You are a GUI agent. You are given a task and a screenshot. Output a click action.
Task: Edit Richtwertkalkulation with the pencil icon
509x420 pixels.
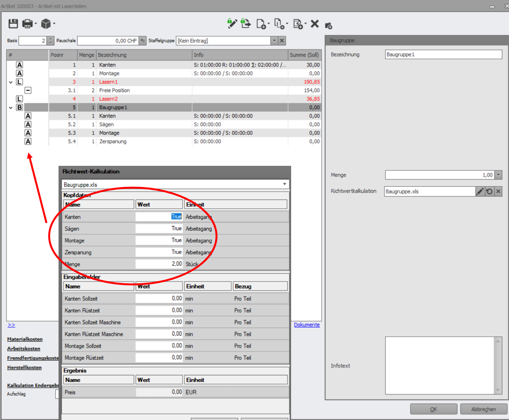coord(480,191)
